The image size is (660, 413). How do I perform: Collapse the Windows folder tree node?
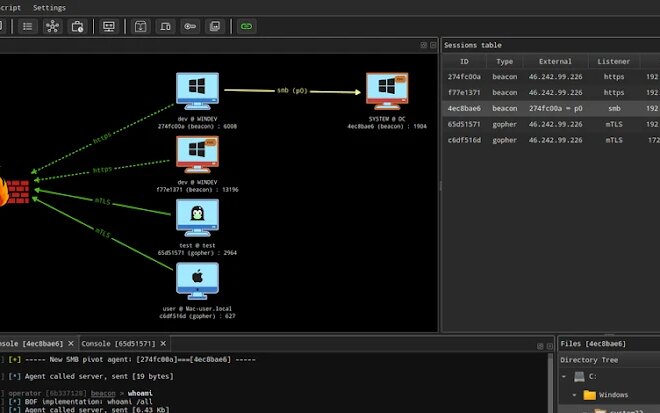[574, 395]
